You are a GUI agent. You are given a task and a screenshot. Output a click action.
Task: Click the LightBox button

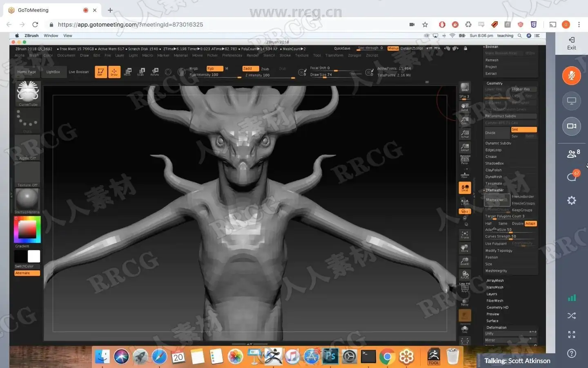click(x=53, y=72)
